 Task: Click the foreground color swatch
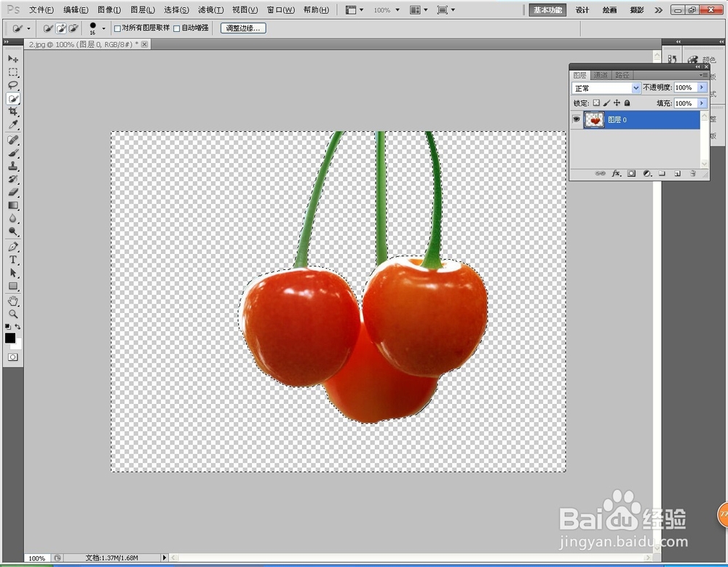point(9,338)
